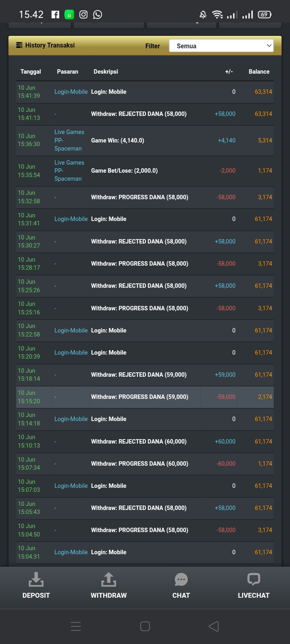Click Login-Mobile link at 15:41:39
This screenshot has width=290, height=644.
click(71, 92)
